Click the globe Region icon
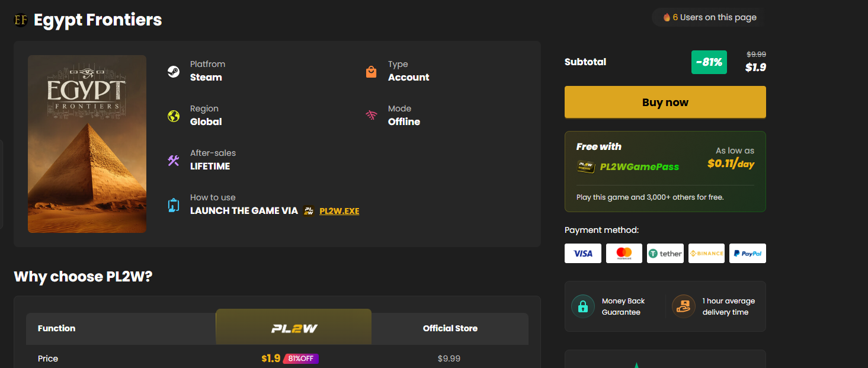This screenshot has height=368, width=868. (x=173, y=116)
